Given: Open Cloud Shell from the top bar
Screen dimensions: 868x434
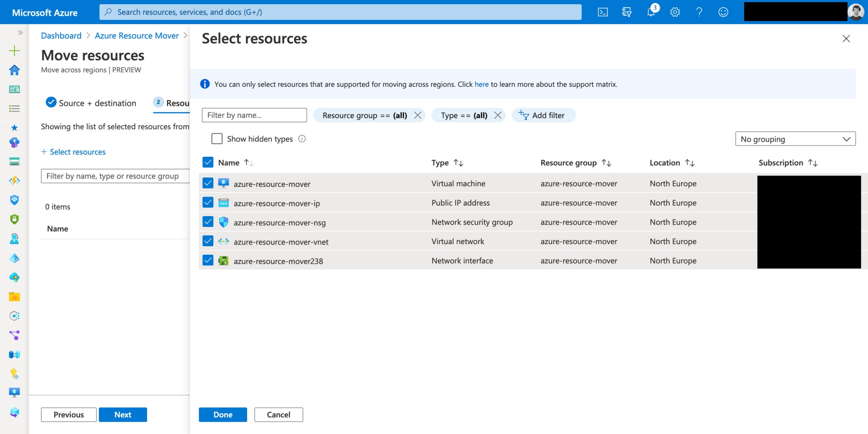Looking at the screenshot, I should coord(602,12).
